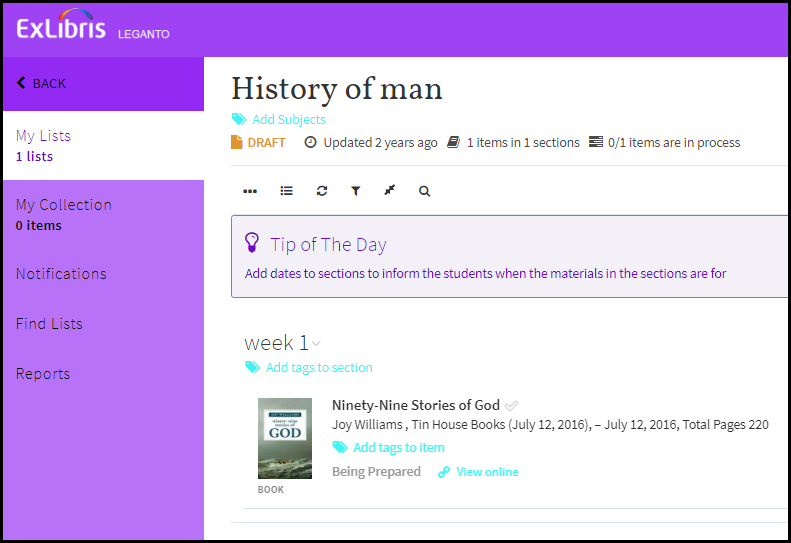Viewport: 791px width, 543px height.
Task: Open My Lists in the sidebar
Action: click(43, 136)
